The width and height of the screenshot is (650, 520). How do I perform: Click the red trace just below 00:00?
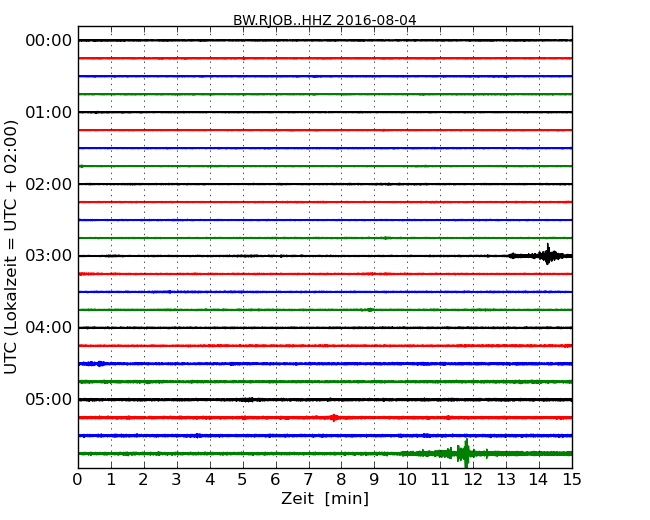click(x=325, y=58)
